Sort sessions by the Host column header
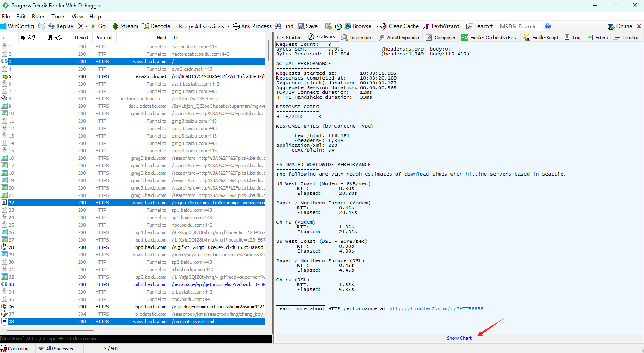The height and width of the screenshot is (353, 644). [142, 38]
